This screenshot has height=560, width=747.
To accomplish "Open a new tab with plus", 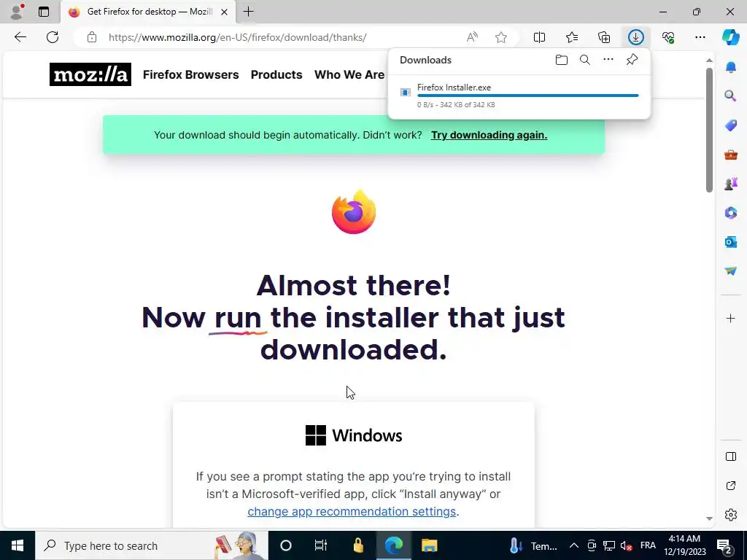I will (248, 12).
